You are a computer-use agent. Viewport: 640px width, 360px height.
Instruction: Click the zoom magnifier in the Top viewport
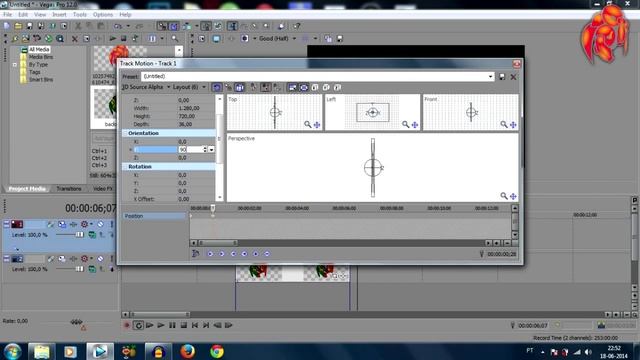[307, 124]
